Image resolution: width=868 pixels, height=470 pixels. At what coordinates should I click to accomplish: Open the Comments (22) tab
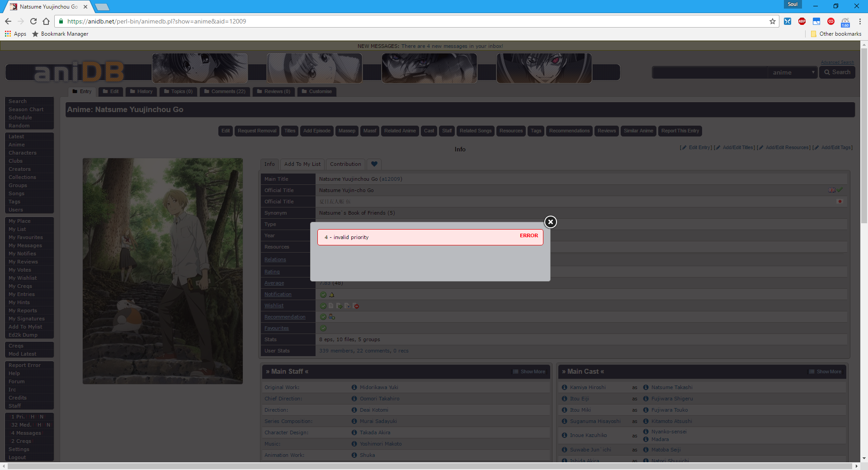(224, 91)
